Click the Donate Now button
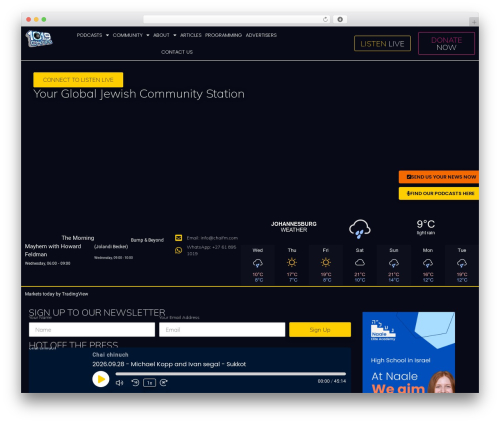This screenshot has width=500, height=423. (x=446, y=44)
